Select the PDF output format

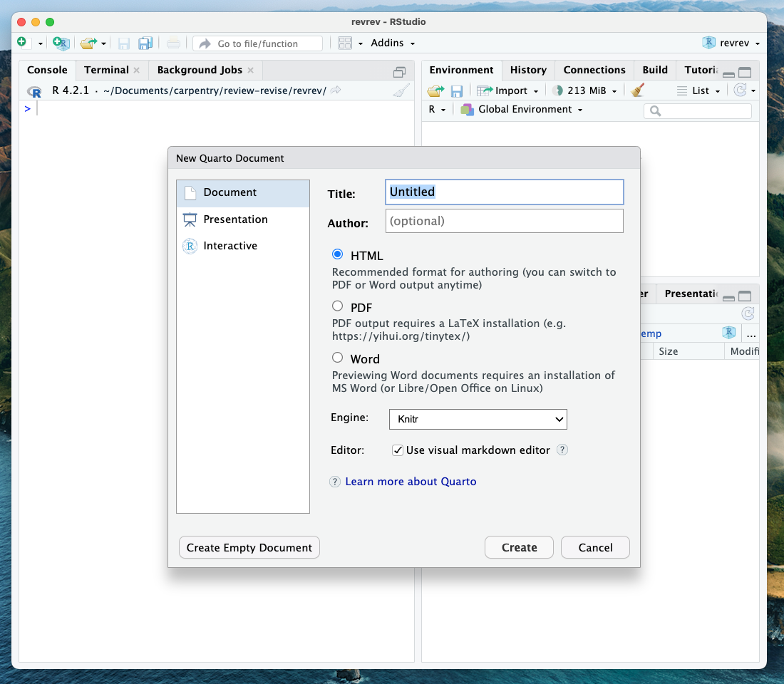[338, 306]
